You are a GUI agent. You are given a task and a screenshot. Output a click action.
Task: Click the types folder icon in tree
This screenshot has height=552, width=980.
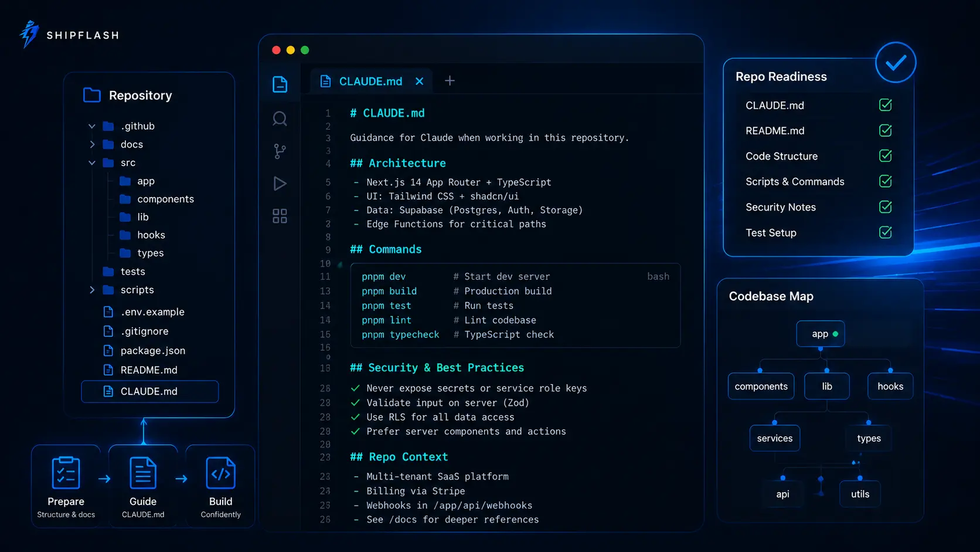point(125,253)
